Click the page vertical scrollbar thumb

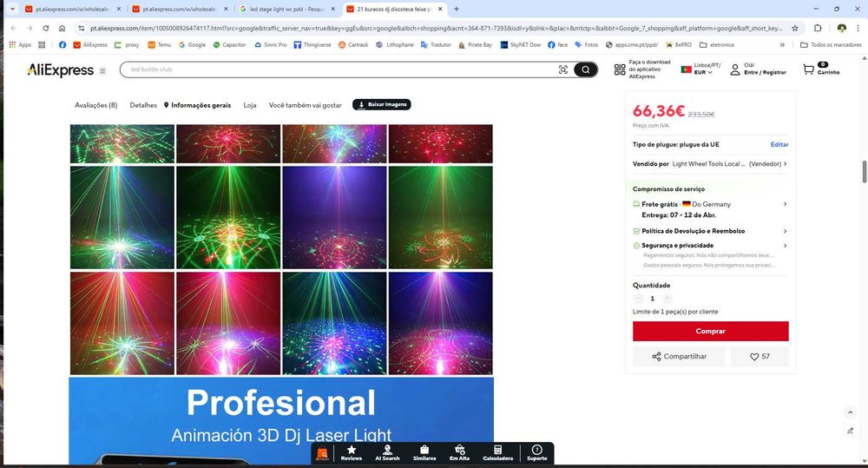pyautogui.click(x=864, y=172)
